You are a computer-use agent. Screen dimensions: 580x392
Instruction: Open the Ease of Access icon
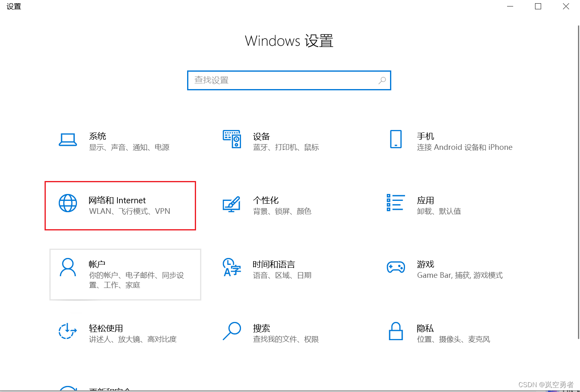(68, 331)
